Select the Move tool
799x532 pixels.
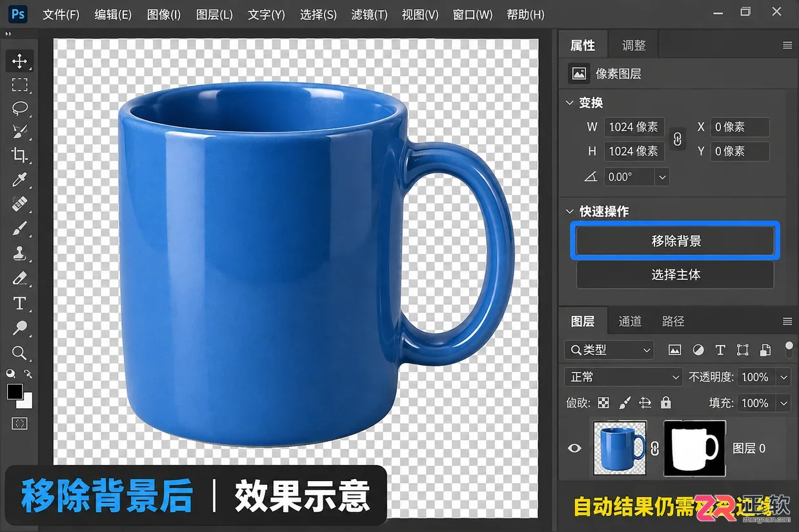tap(19, 61)
